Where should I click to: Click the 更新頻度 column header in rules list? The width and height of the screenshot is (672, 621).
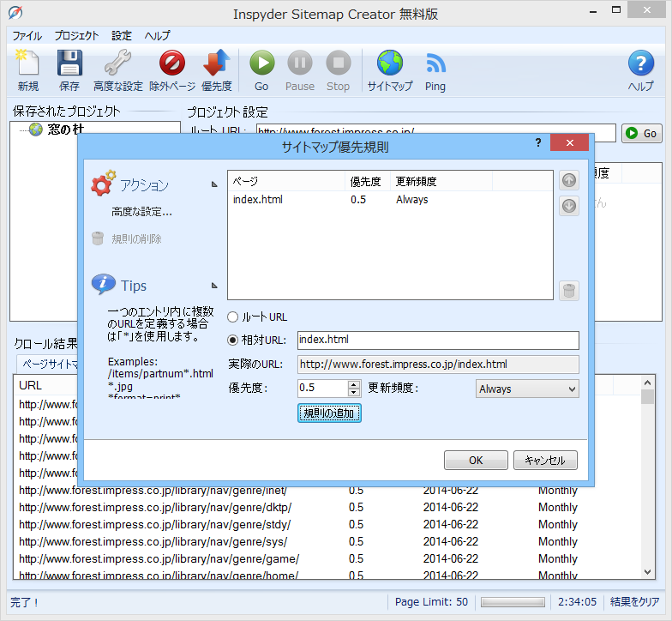441,182
